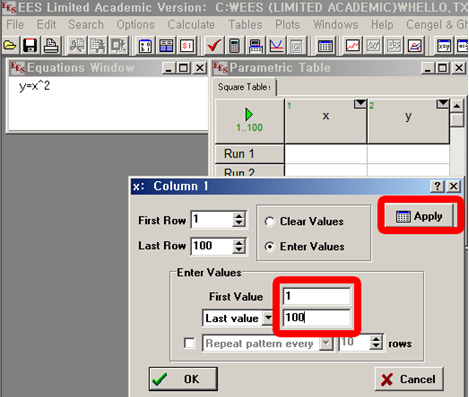Click the red checkmark Check Equations icon
Screen dimensions: 469x397
(214, 45)
